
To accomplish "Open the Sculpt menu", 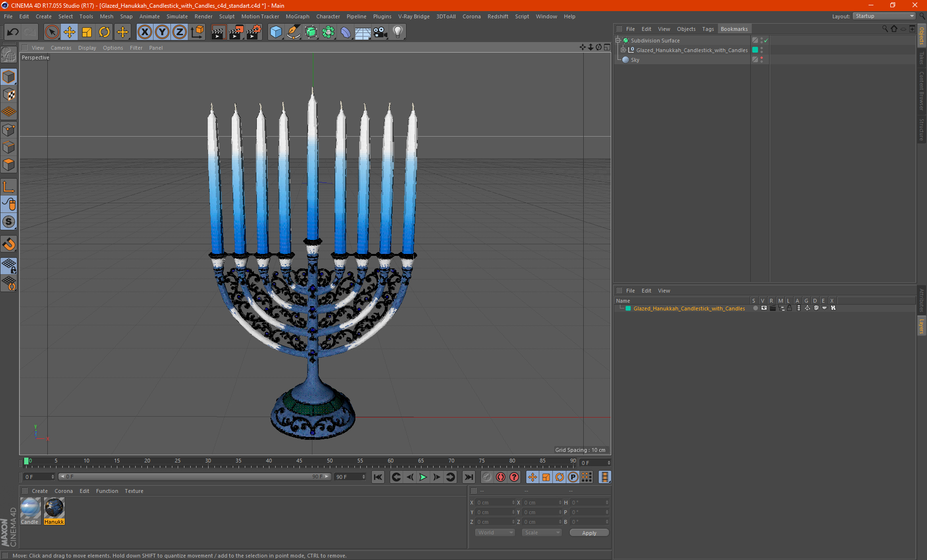I will tap(226, 16).
